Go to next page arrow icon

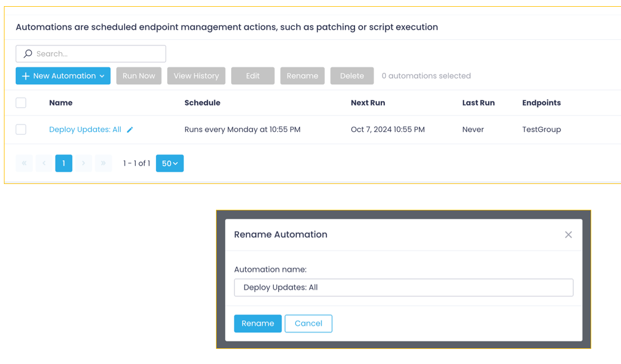click(84, 163)
